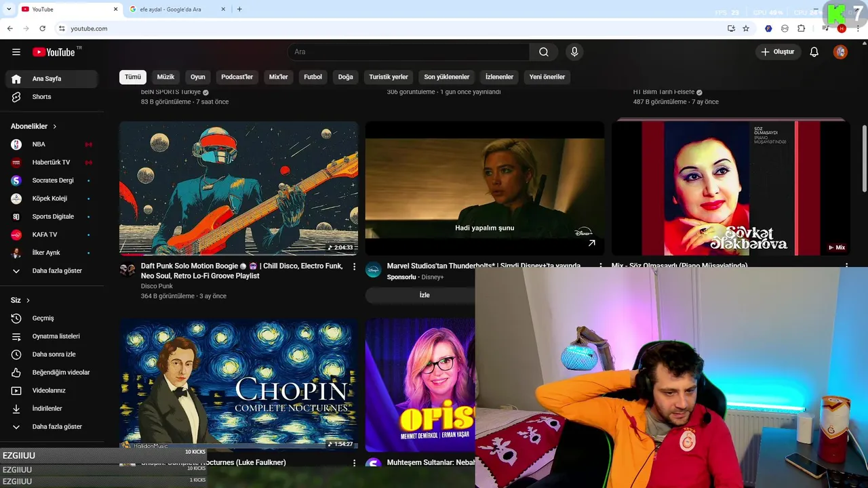Open the Disco Punk channel link

157,287
